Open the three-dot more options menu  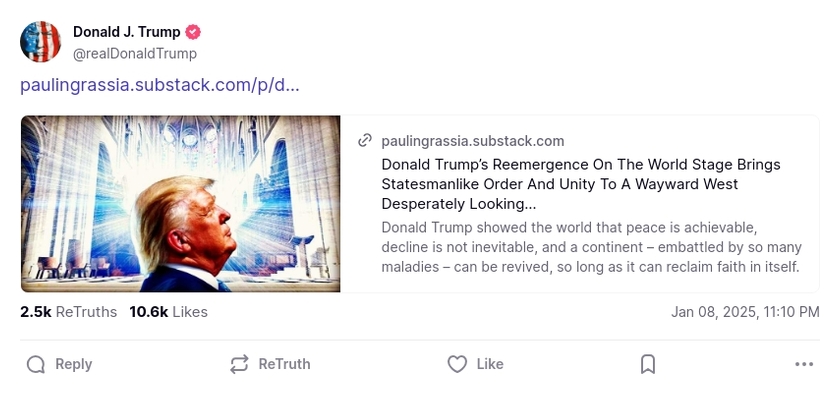point(804,364)
